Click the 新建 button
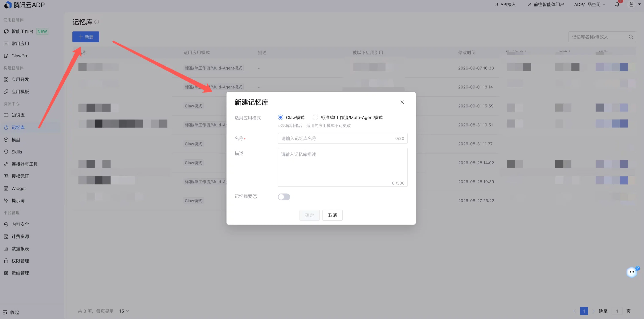Image resolution: width=644 pixels, height=319 pixels. 86,37
